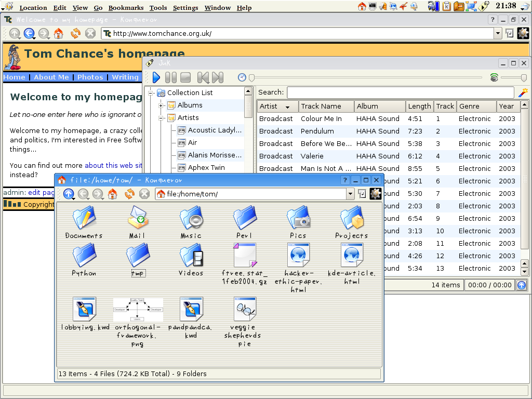
Task: Select the track 'Pendulum'
Action: click(x=317, y=131)
